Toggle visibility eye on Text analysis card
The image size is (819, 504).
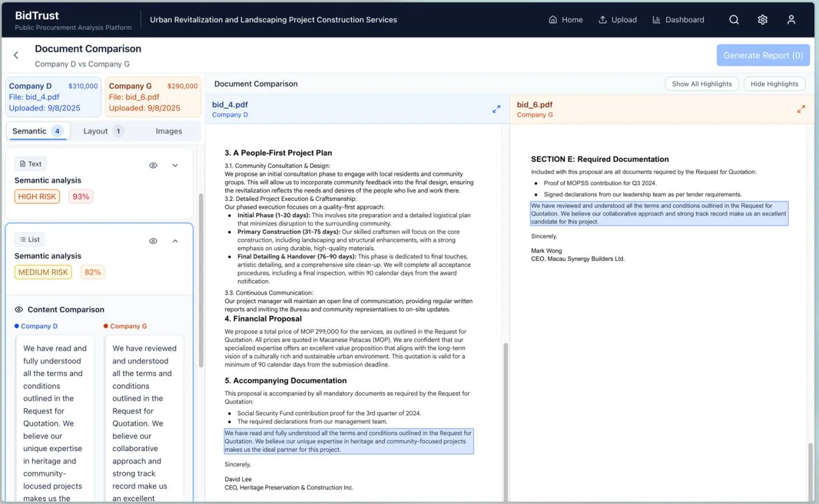(153, 165)
